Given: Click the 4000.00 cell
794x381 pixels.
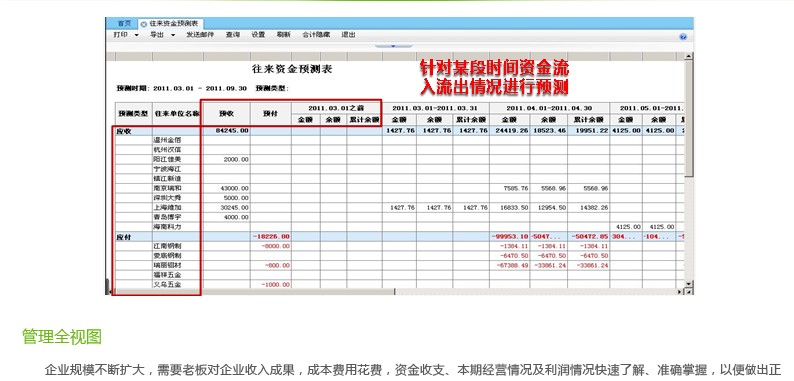Looking at the screenshot, I should coord(226,217).
